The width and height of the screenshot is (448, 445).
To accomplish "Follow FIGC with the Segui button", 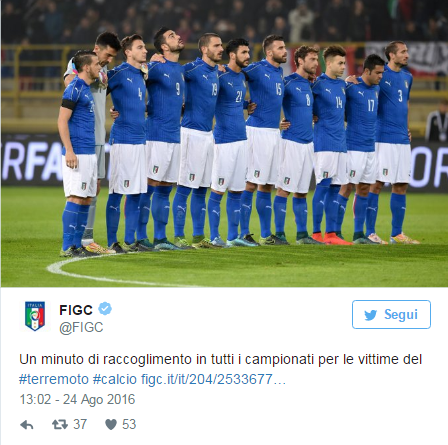I will [x=391, y=314].
